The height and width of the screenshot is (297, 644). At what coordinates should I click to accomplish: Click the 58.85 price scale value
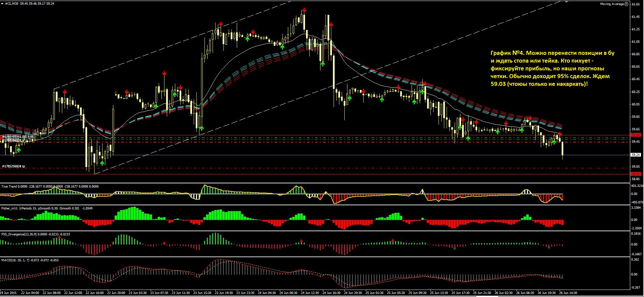tap(636, 179)
